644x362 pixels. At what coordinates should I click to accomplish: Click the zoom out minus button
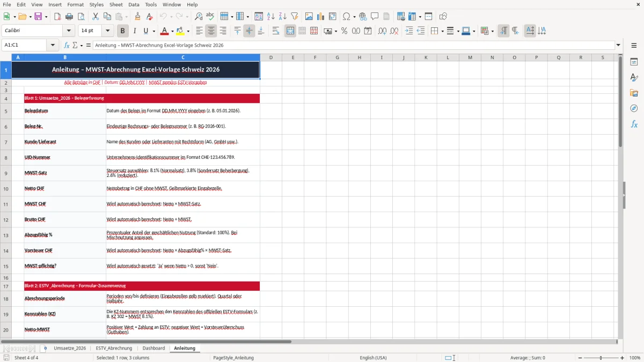click(x=579, y=358)
